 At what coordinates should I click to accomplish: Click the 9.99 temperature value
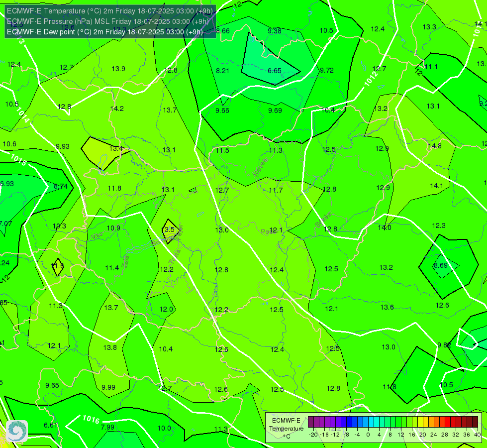pos(108,387)
